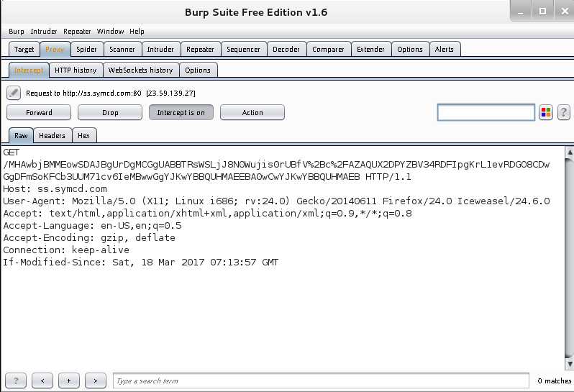This screenshot has height=392, width=574.
Task: Click the 'Accept-Language: en-US,en;q=0.5' line
Action: [x=92, y=225]
